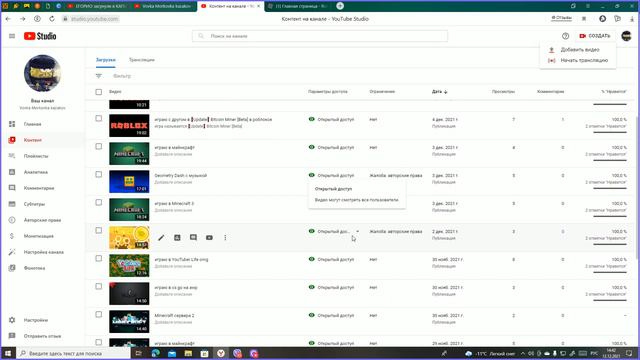Viewport: 640px width, 360px height.
Task: Open the video titled играю в YouTuber Life omg
Action: point(181,260)
